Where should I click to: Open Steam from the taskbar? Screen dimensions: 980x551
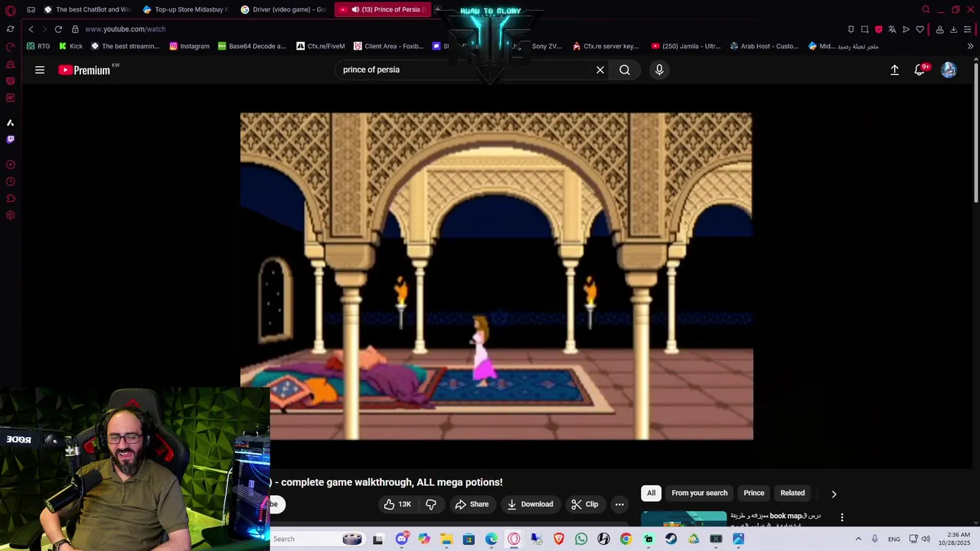[x=671, y=540]
